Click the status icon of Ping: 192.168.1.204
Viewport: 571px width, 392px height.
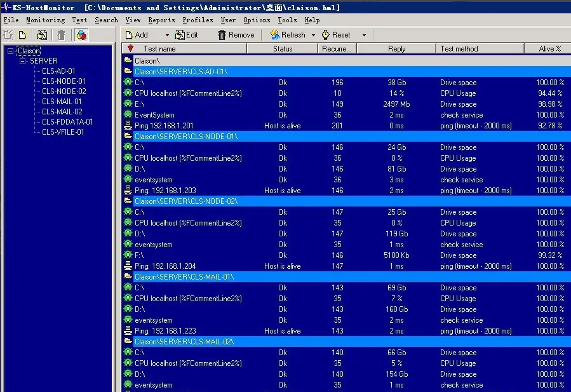(128, 266)
